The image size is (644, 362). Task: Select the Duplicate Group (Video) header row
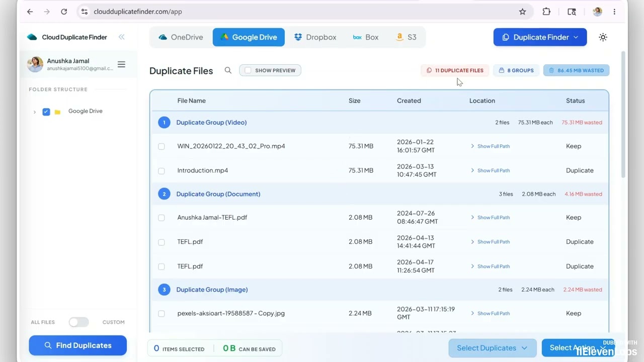pyautogui.click(x=379, y=122)
